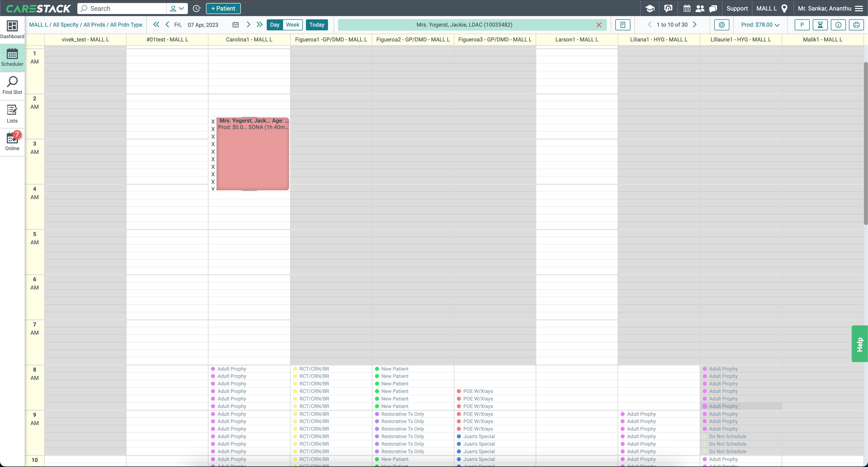Click the P button in the toolbar
868x467 pixels.
pos(802,25)
